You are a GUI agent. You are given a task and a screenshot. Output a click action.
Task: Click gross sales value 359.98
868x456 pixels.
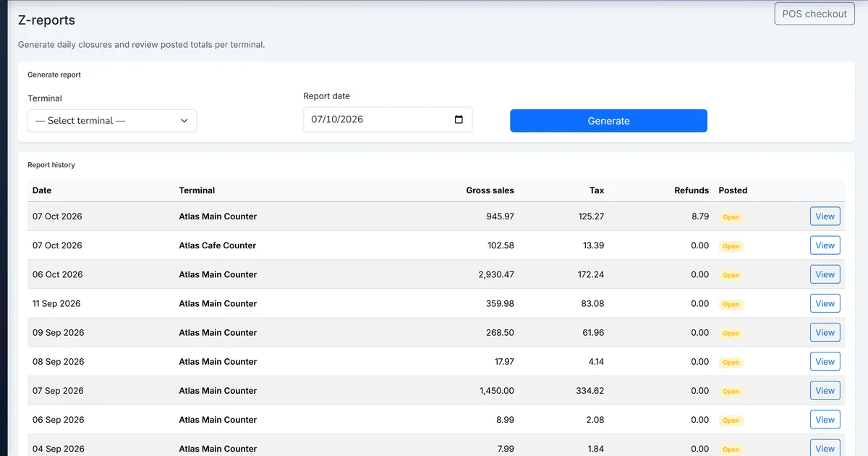500,303
